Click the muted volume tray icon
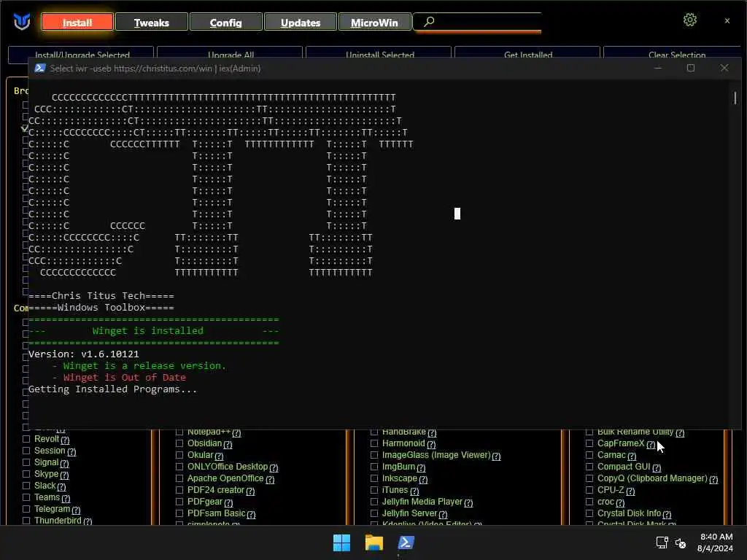The image size is (747, 560). click(681, 542)
